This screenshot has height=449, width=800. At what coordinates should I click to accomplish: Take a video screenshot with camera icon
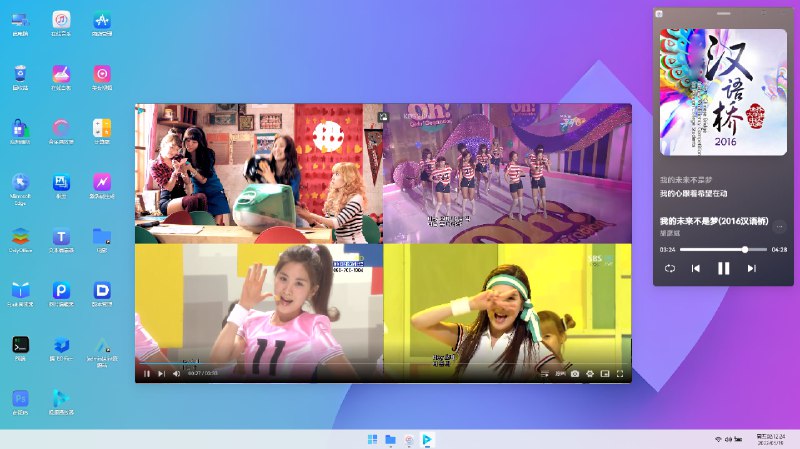575,374
